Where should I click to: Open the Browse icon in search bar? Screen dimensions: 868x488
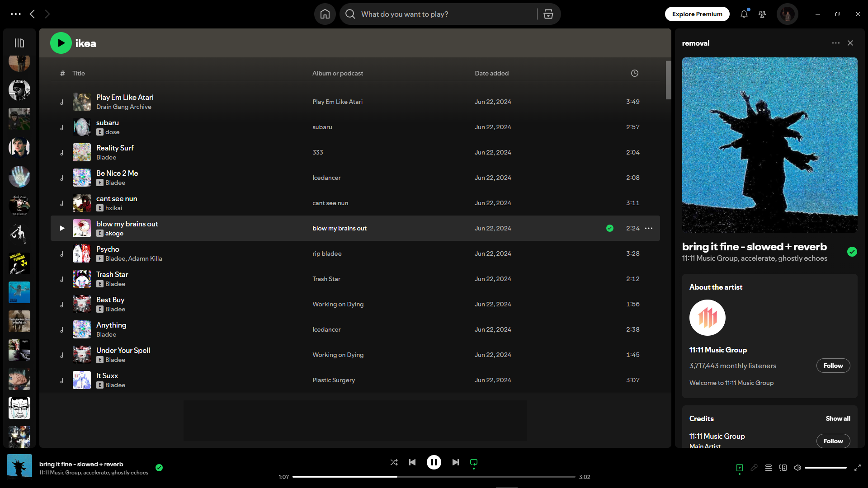coord(548,14)
